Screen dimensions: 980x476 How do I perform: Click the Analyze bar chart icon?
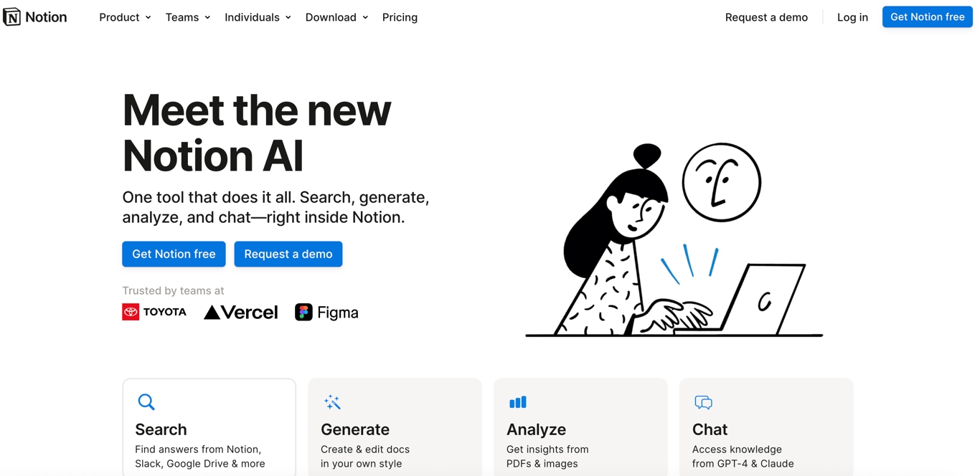click(x=517, y=402)
